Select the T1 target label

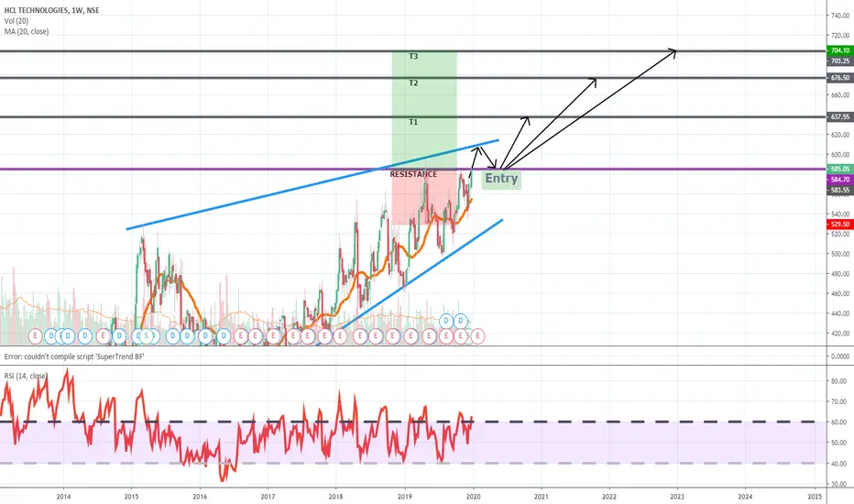(413, 122)
